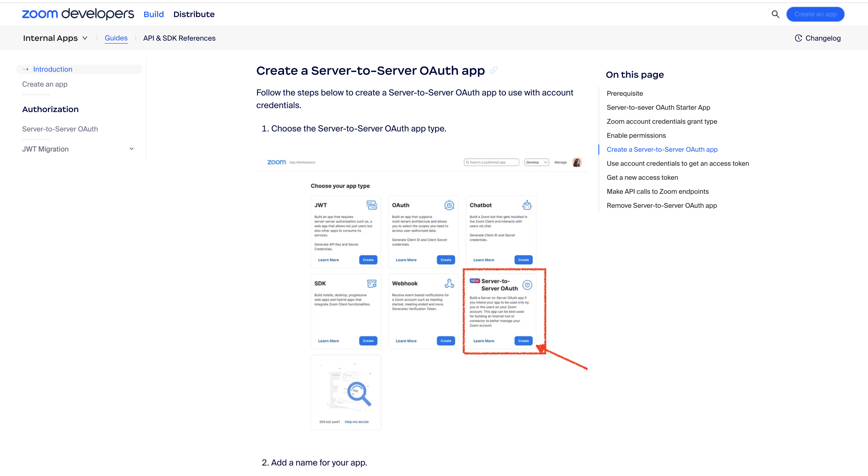
Task: Open Server-to-Server OAuth sidebar link
Action: point(60,129)
